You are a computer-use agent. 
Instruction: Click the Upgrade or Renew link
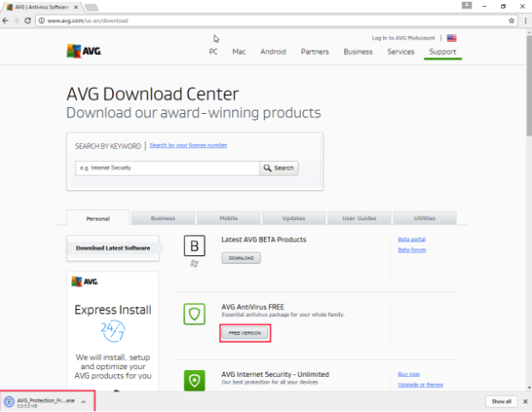(421, 385)
